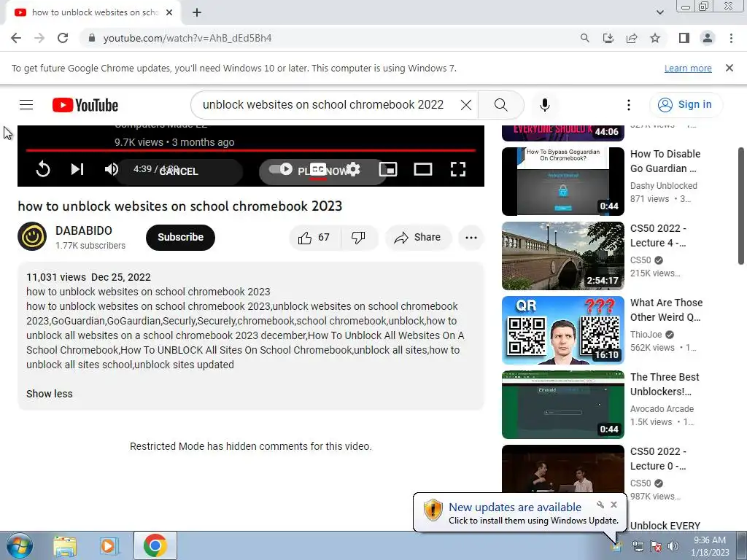Open CS50 2022 Lecture 0 title

click(659, 459)
